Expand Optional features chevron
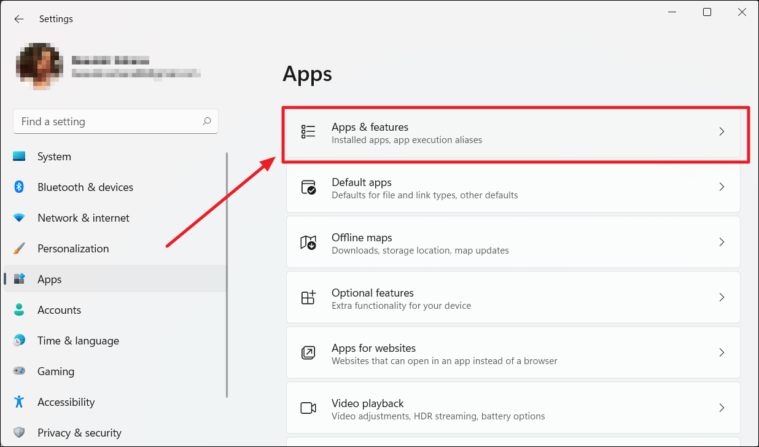Viewport: 759px width, 447px height. pyautogui.click(x=721, y=297)
